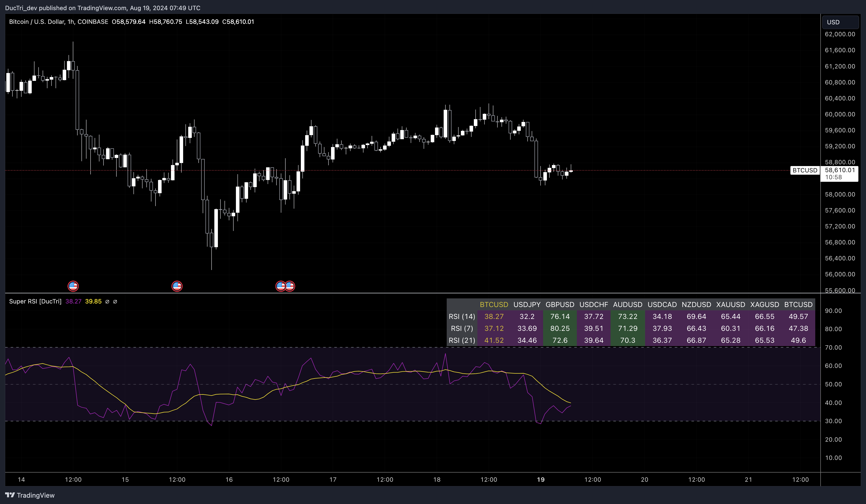Click the AUDUSD RSI (21) cell 70.3
This screenshot has width=866, height=504.
(x=628, y=340)
